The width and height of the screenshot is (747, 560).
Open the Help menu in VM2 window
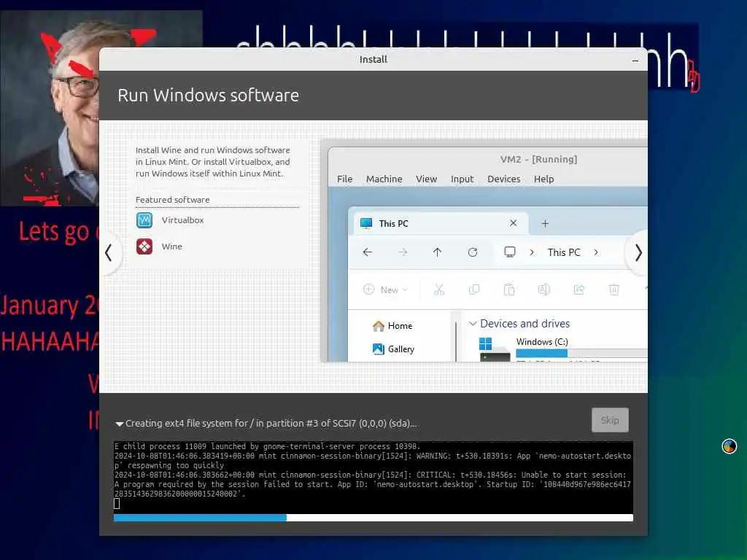tap(543, 179)
